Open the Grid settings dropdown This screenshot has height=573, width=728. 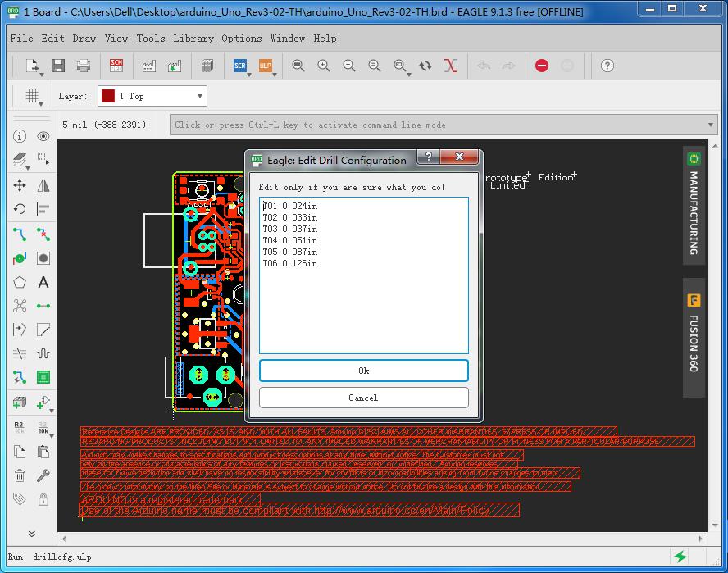point(41,104)
